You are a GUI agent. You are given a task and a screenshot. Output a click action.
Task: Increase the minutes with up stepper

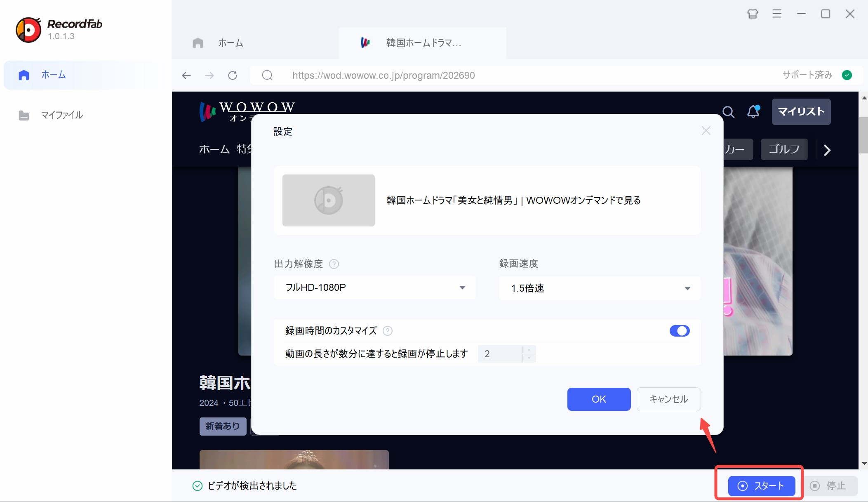[x=529, y=350]
